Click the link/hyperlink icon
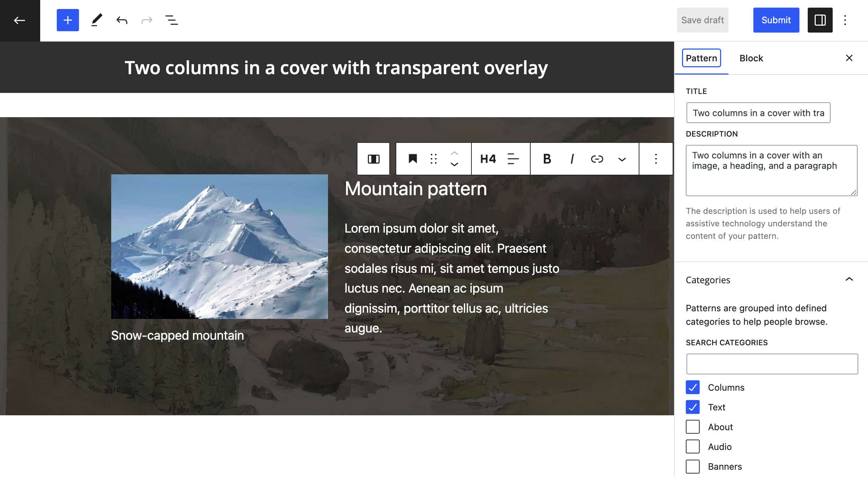Screen dimensions: 868x477 [x=596, y=158]
